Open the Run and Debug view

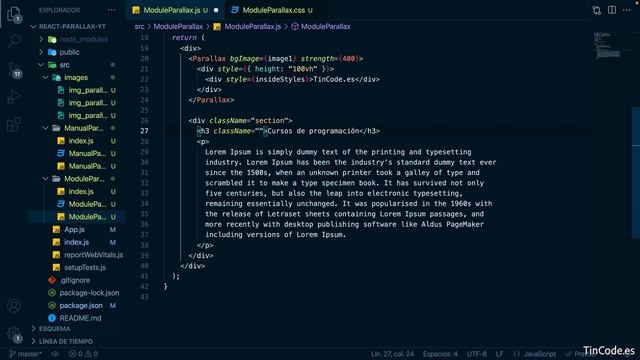coord(14,97)
